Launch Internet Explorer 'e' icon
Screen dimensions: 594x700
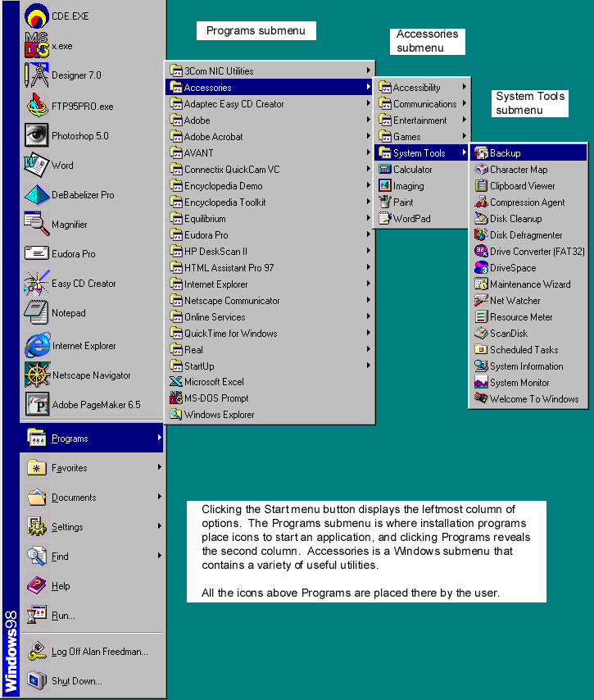38,345
